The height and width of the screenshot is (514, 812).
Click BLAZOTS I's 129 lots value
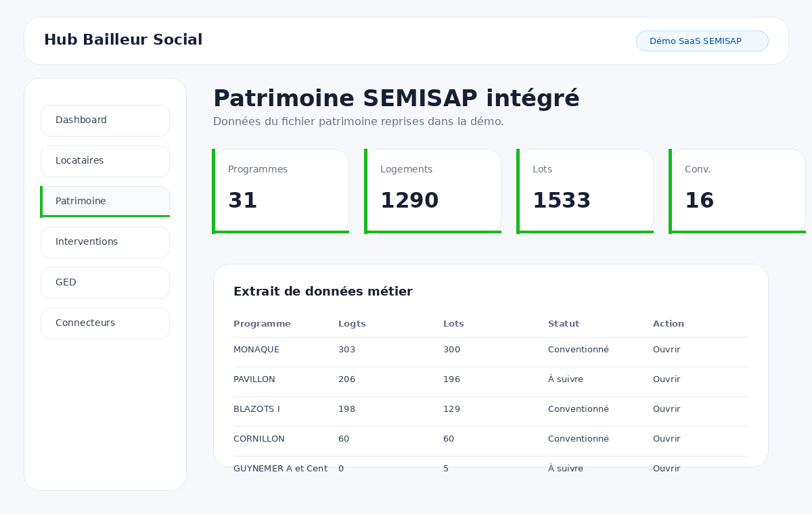451,409
